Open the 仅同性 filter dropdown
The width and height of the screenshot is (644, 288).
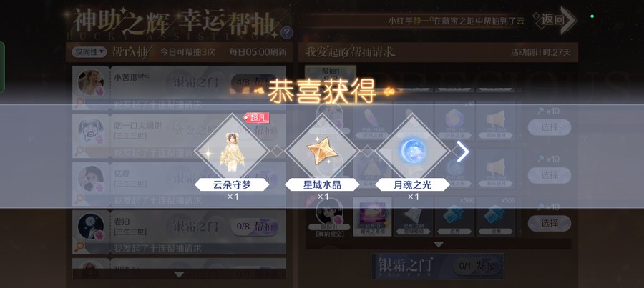(89, 52)
